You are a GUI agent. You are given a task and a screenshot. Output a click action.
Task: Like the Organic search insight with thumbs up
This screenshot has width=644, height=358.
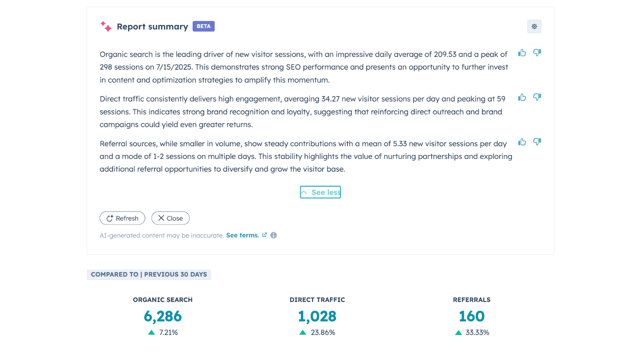pos(522,53)
